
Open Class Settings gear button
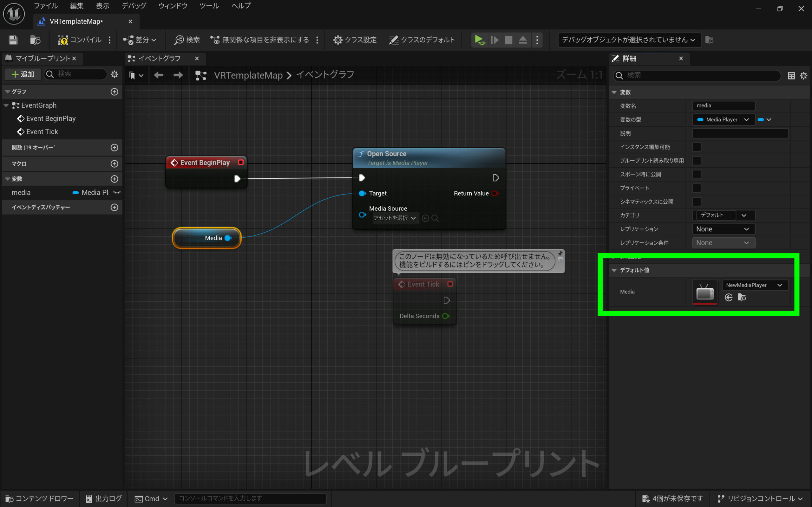point(355,40)
